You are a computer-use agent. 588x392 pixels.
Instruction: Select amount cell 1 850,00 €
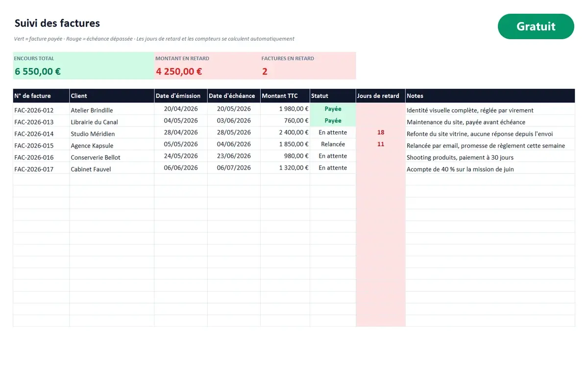tap(285, 145)
